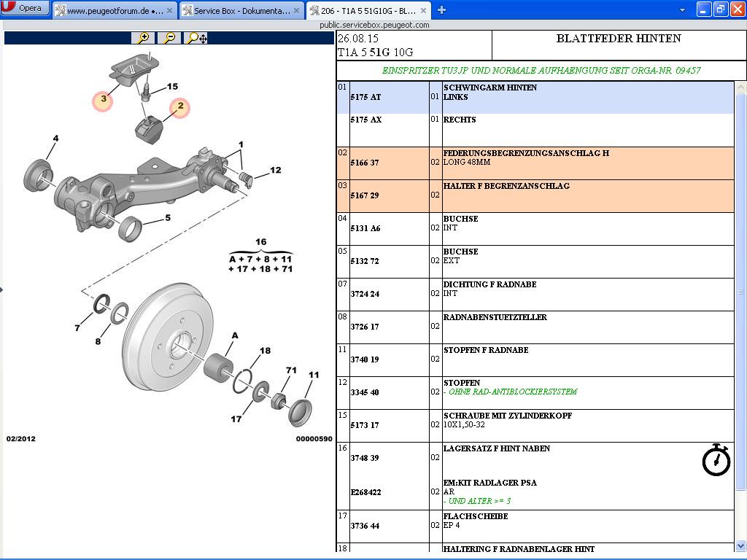This screenshot has width=747, height=560.
Task: Click part number 3748 39 Lagersatz
Action: click(365, 458)
